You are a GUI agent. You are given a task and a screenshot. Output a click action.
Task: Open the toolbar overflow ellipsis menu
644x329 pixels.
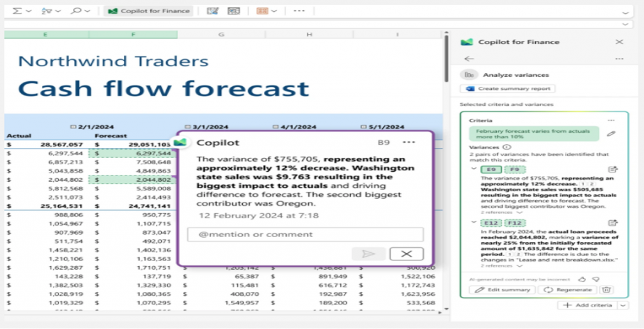299,11
